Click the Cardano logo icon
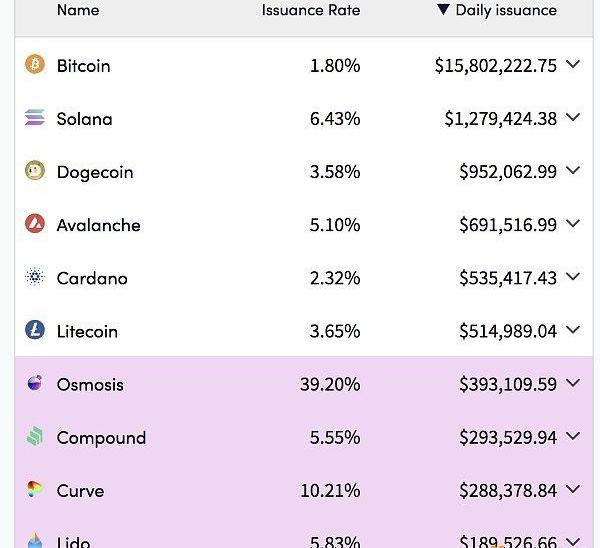Screen dimensions: 600x548 click(x=35, y=277)
